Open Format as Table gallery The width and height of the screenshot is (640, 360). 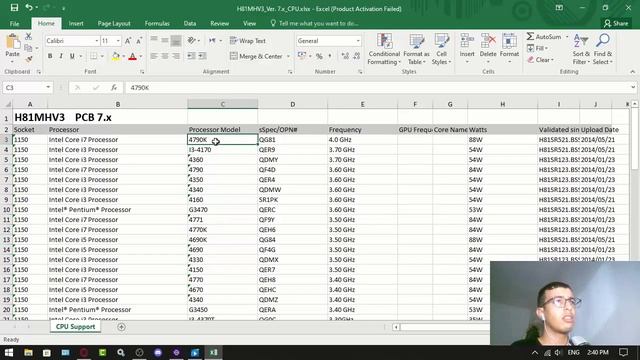point(416,49)
